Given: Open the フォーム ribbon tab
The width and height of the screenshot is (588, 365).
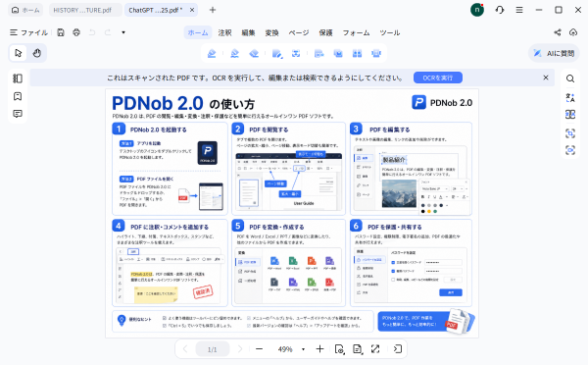Looking at the screenshot, I should (x=357, y=32).
